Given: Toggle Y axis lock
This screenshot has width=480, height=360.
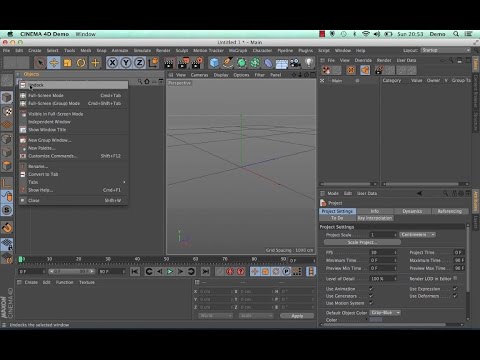Looking at the screenshot, I should coord(126,62).
